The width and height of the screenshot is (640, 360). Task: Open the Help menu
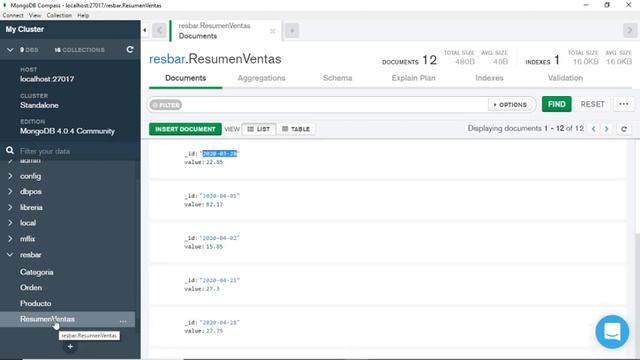tap(83, 16)
